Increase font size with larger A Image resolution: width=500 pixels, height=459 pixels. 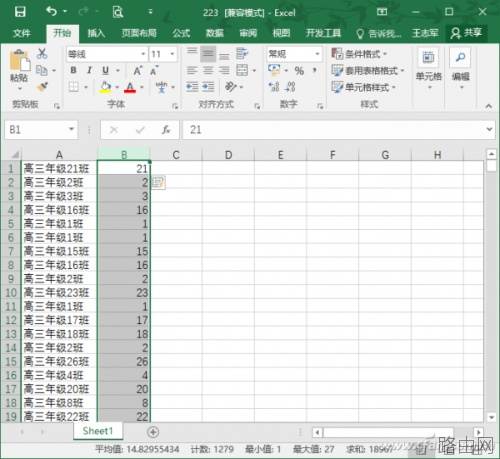pyautogui.click(x=138, y=71)
